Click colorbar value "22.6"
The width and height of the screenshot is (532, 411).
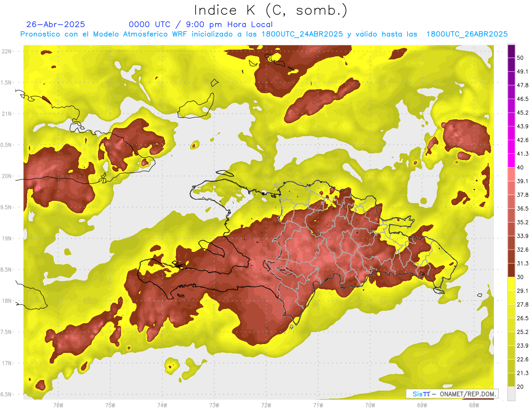523,360
